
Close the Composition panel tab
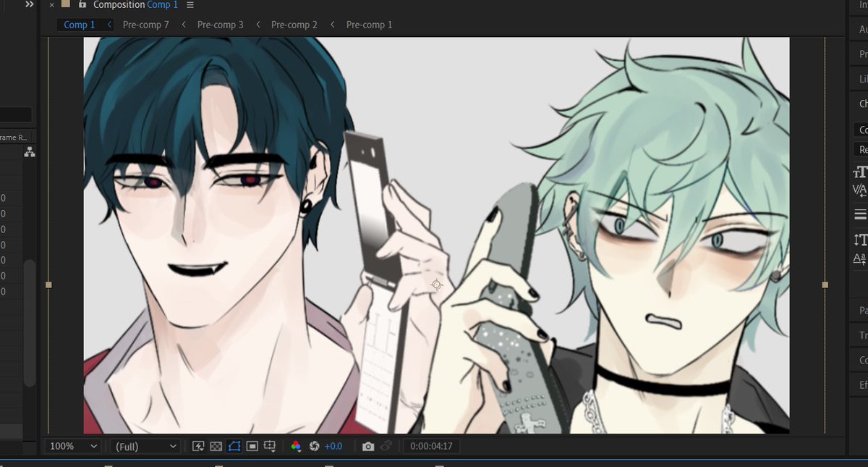[51, 5]
